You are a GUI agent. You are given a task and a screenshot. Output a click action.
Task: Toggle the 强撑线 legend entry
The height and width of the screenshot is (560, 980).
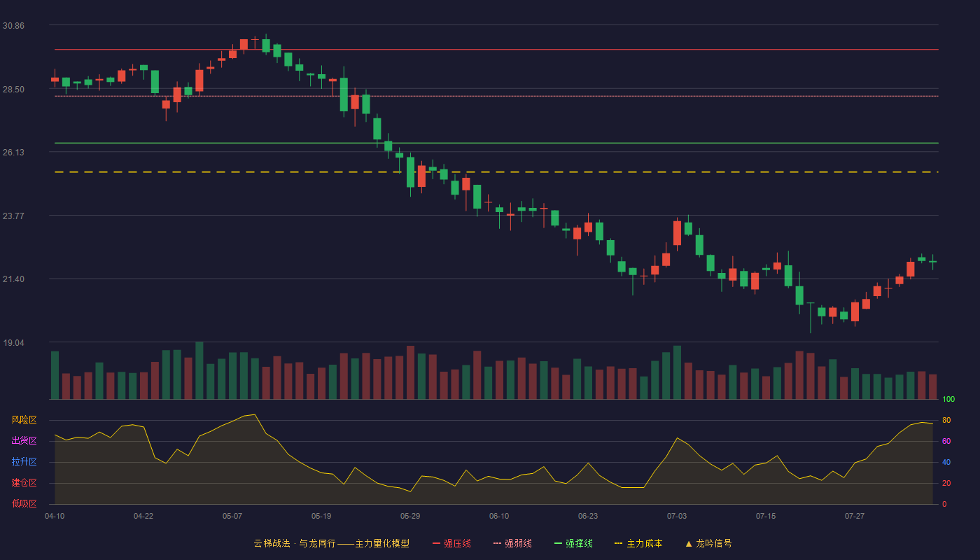click(573, 543)
